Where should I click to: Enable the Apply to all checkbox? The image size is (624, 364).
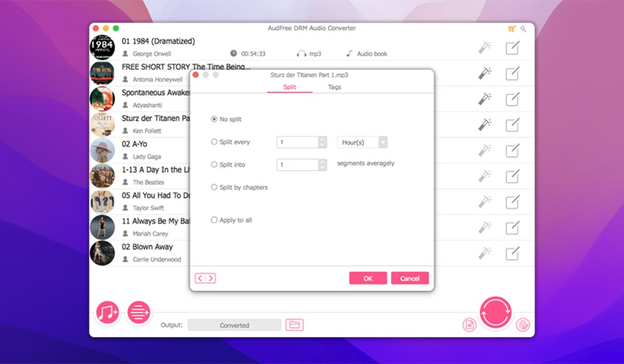click(x=214, y=220)
